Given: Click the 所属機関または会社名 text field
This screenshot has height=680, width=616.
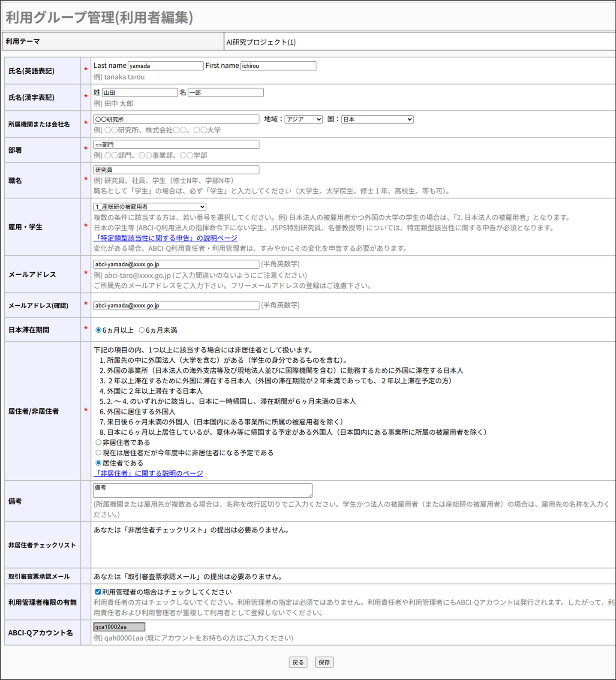Looking at the screenshot, I should (176, 119).
